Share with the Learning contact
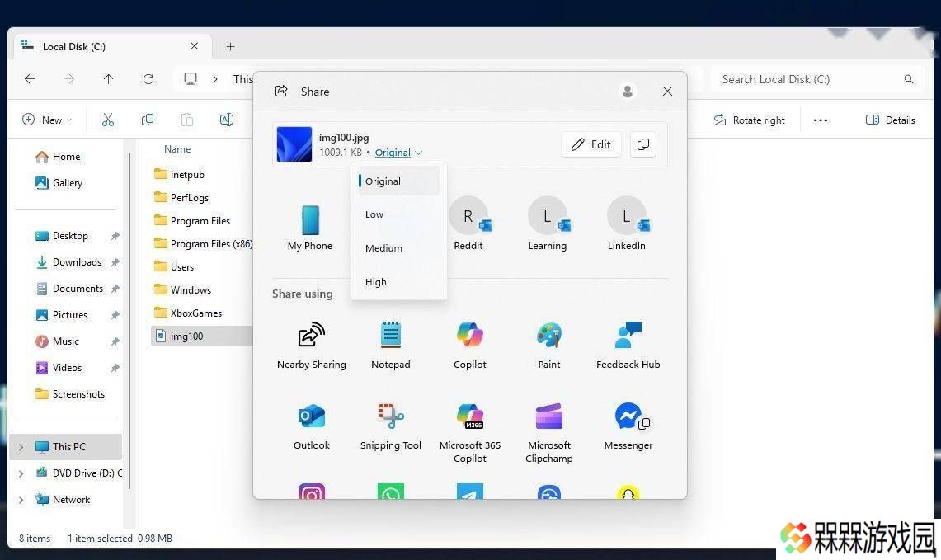Viewport: 941px width, 560px height. click(548, 224)
